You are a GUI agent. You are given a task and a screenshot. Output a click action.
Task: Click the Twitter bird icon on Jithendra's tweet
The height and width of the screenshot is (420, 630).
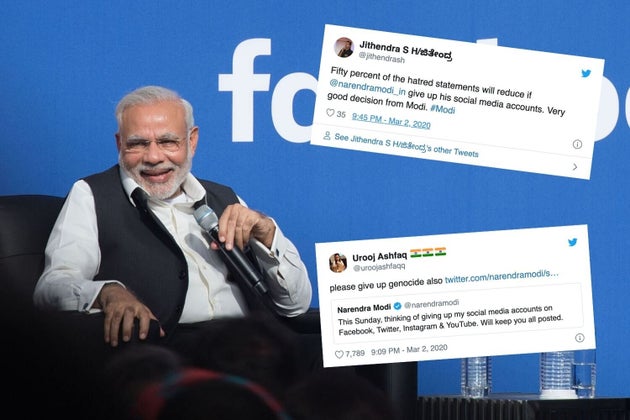point(586,73)
